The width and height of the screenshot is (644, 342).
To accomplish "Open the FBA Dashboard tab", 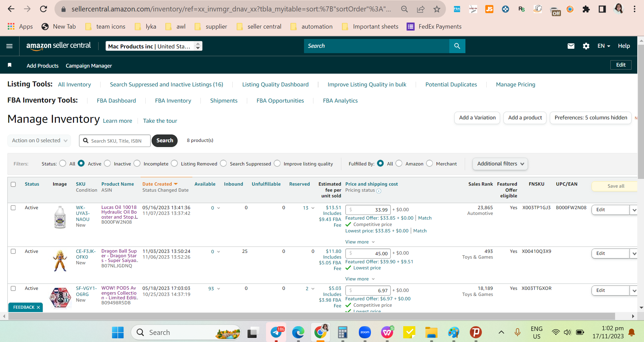I will (x=116, y=101).
